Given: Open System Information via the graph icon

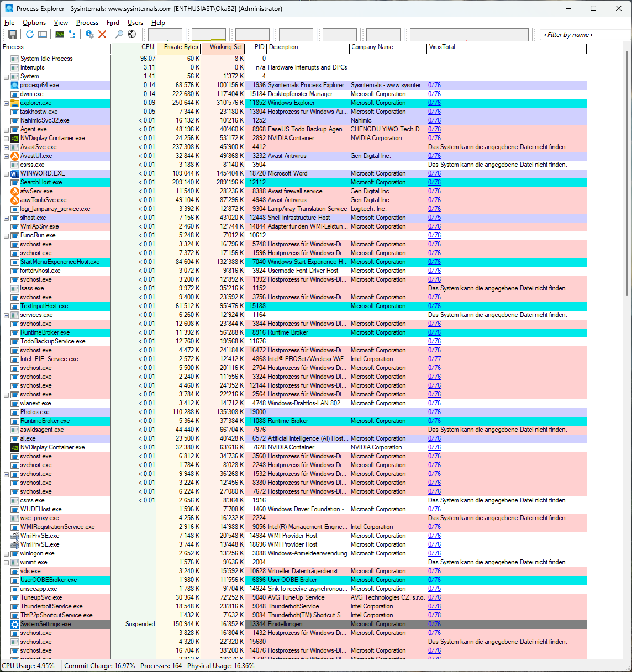Looking at the screenshot, I should 60,34.
